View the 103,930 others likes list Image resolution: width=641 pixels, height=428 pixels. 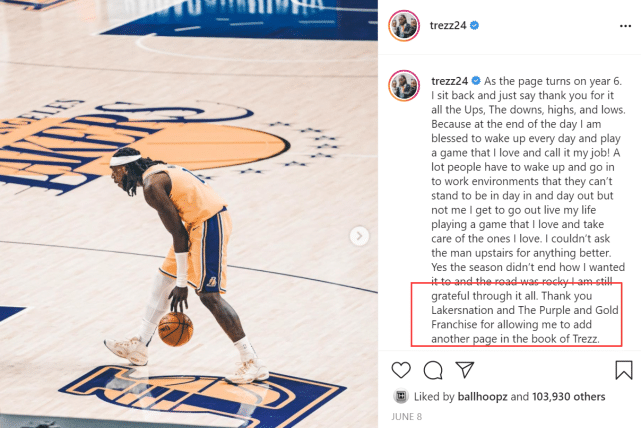569,397
